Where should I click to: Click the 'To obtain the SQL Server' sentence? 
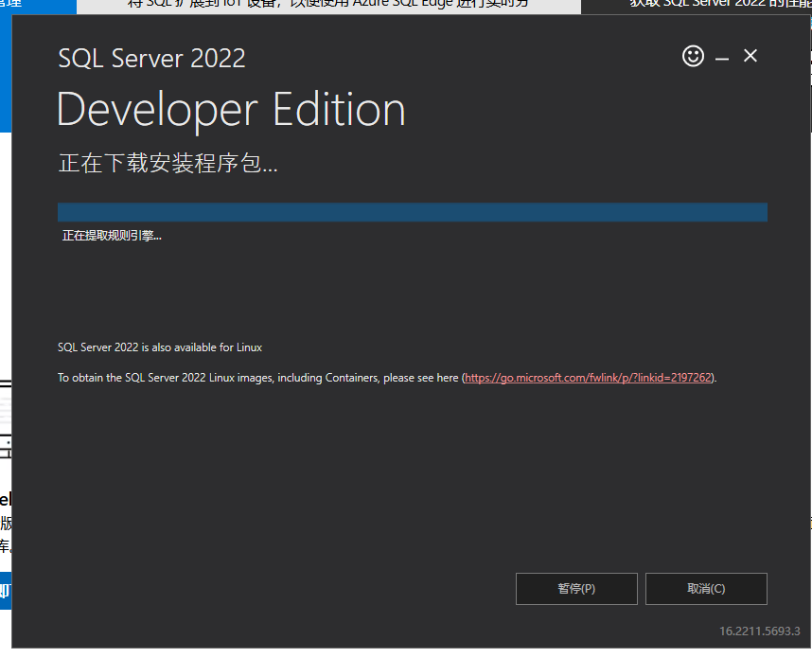click(257, 377)
